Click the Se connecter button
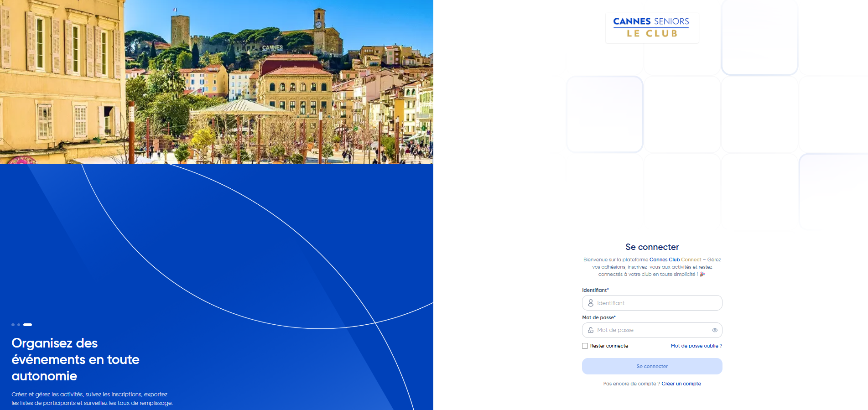 pyautogui.click(x=652, y=366)
